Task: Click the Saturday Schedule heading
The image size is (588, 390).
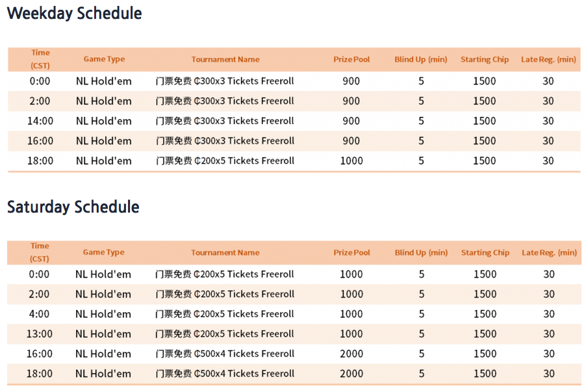Action: coord(73,207)
